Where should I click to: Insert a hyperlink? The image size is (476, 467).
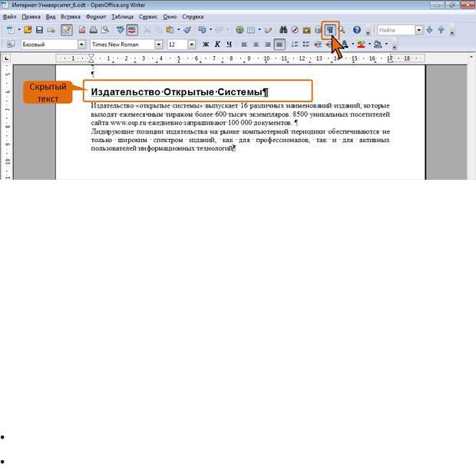(x=240, y=30)
